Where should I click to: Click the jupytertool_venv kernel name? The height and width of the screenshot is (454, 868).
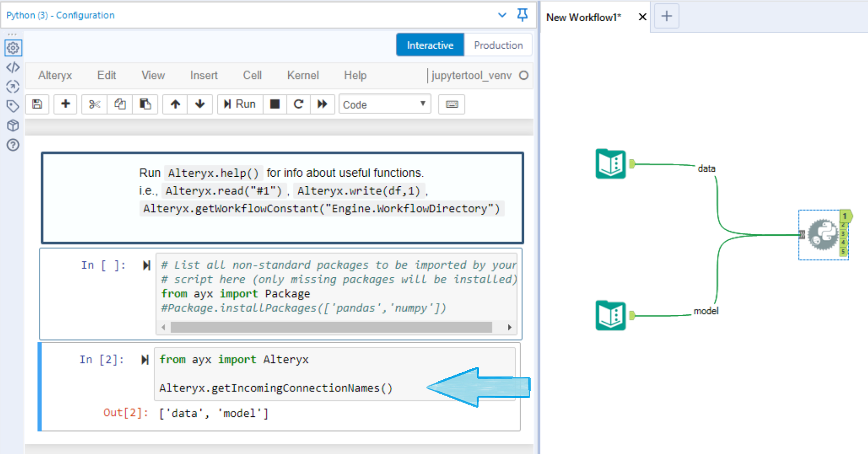471,76
